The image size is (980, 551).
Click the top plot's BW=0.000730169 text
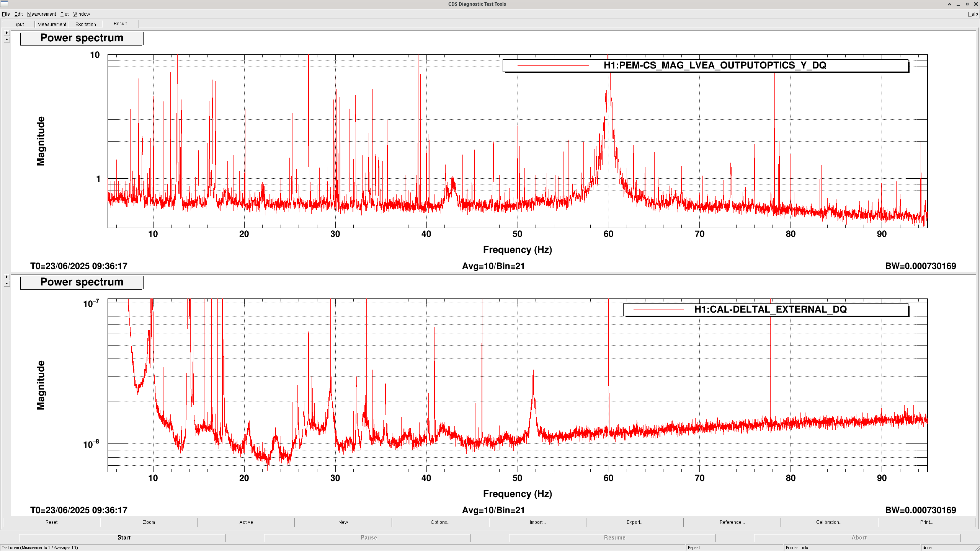[920, 266]
